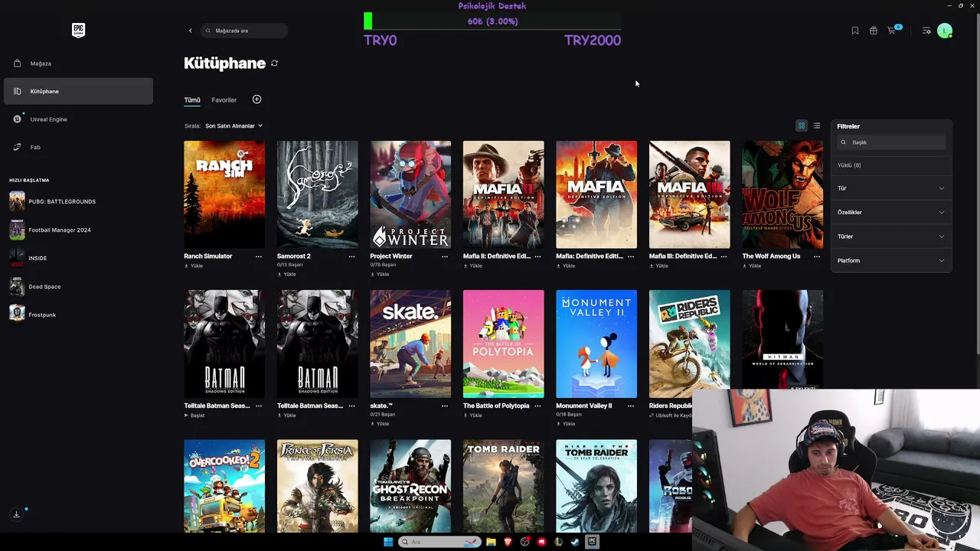Click Yükle under Ranch Simulator
The height and width of the screenshot is (551, 980).
(x=194, y=266)
